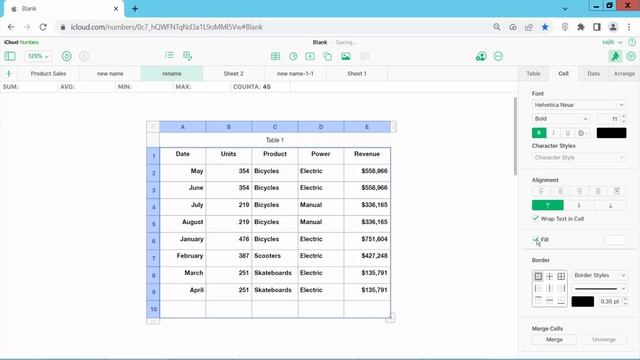Open the insert list icon

(169, 56)
